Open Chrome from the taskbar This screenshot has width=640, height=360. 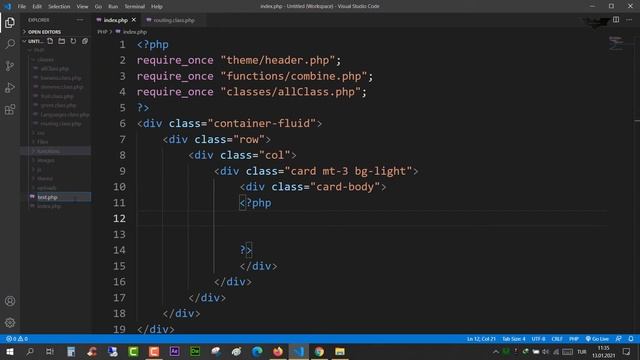click(319, 351)
